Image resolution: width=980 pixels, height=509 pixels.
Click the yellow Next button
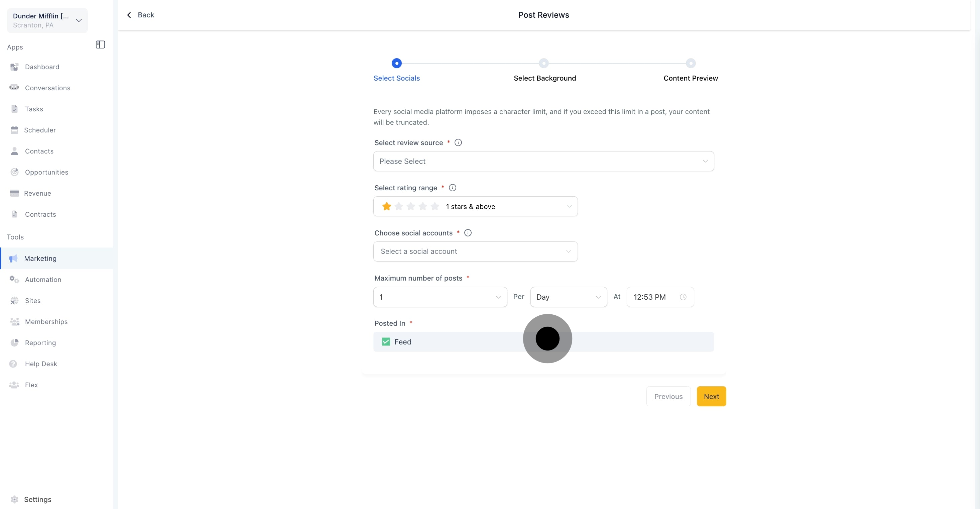(711, 396)
